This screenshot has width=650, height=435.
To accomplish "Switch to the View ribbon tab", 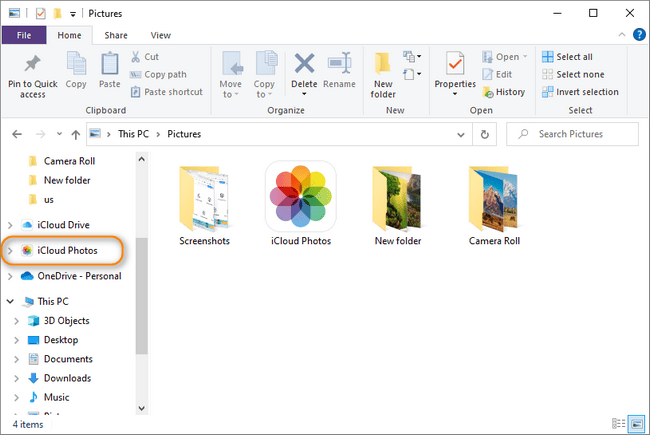I will 160,35.
